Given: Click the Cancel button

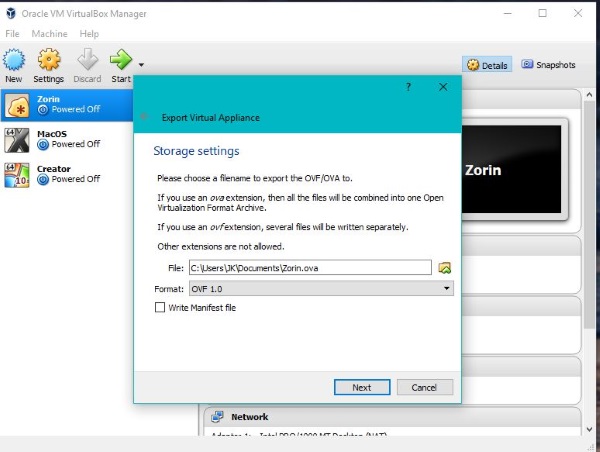Looking at the screenshot, I should (x=425, y=387).
